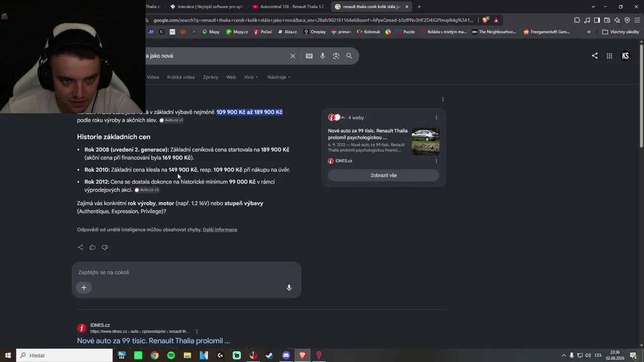Screen dimensions: 644x362
Task: Select the Videa search filter
Action: point(153,77)
